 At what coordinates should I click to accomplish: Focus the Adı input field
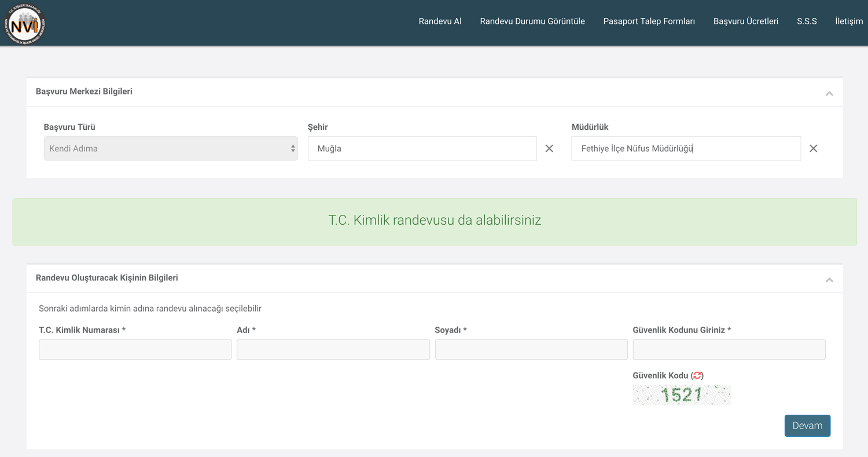click(333, 350)
